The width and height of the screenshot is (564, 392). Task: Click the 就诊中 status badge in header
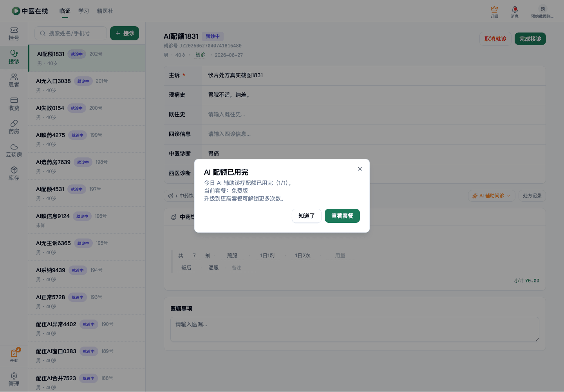pos(213,36)
